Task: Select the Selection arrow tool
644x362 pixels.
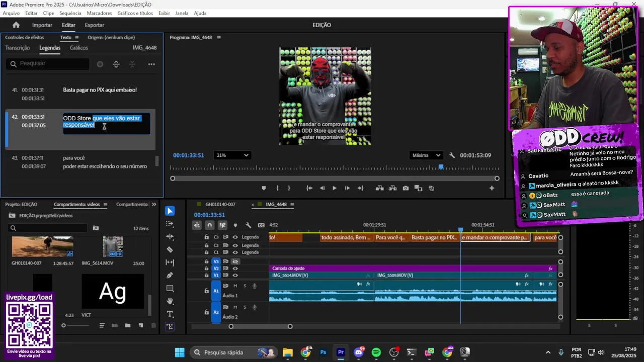Action: coord(170,211)
